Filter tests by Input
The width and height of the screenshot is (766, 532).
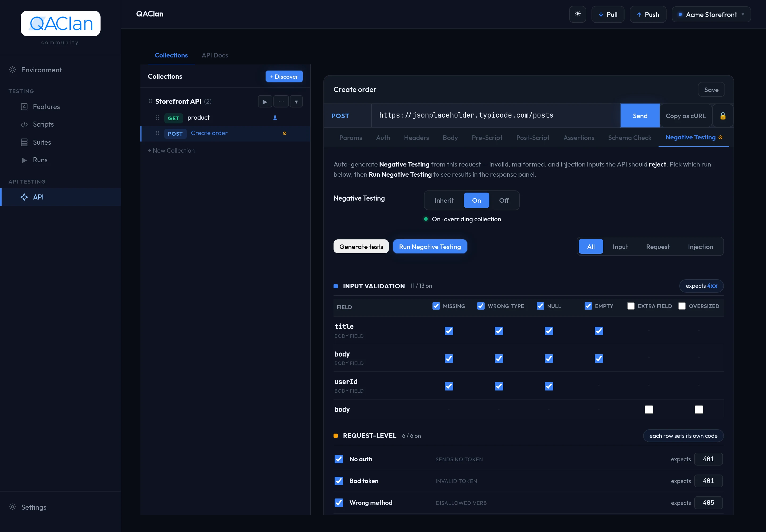pos(620,247)
